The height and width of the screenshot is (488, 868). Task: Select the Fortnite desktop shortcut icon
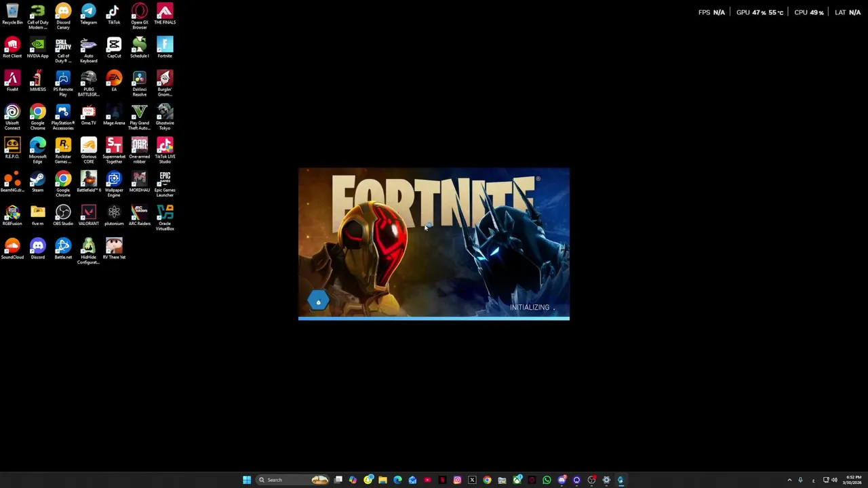point(165,48)
